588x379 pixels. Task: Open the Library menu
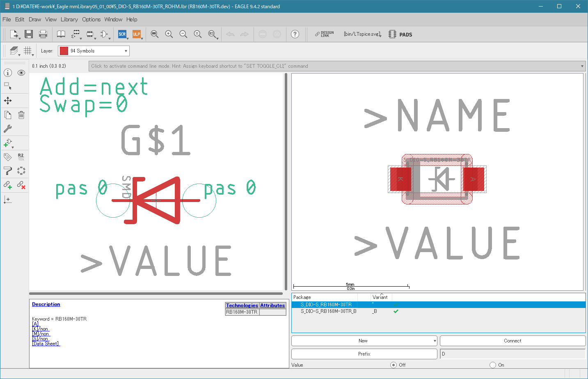(69, 19)
